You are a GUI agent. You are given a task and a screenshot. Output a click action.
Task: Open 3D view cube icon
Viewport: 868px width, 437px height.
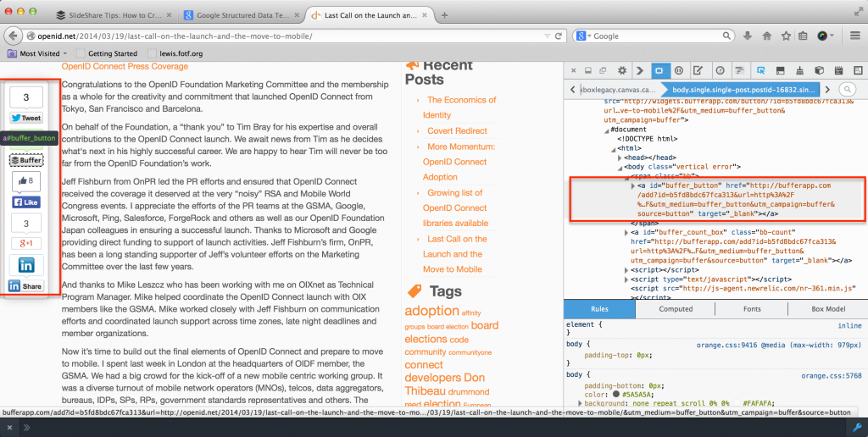(x=820, y=71)
